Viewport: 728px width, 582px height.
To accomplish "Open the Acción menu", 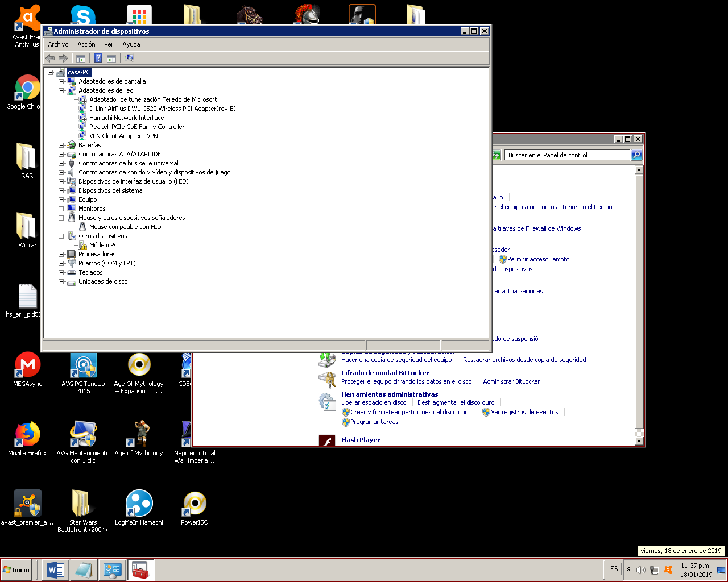I will coord(86,44).
